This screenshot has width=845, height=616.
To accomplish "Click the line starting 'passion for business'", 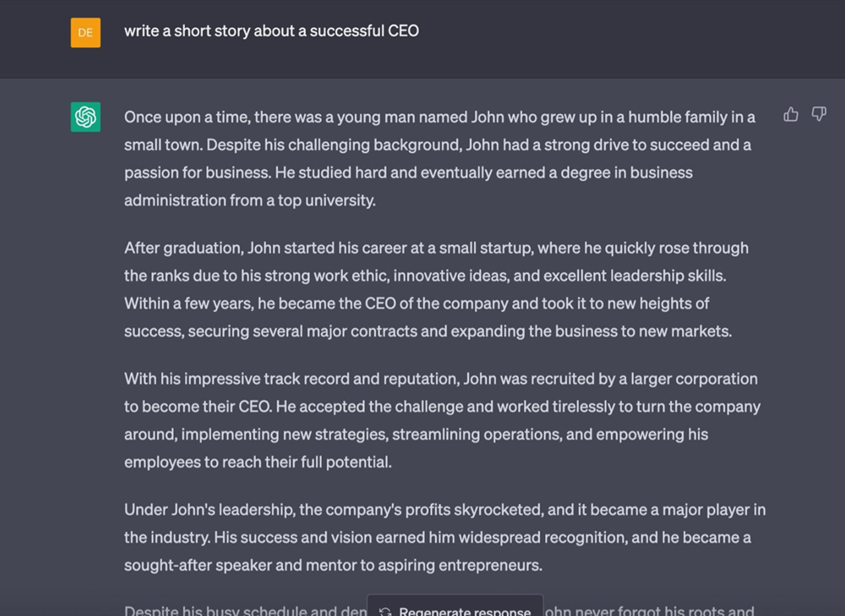I will tap(408, 173).
